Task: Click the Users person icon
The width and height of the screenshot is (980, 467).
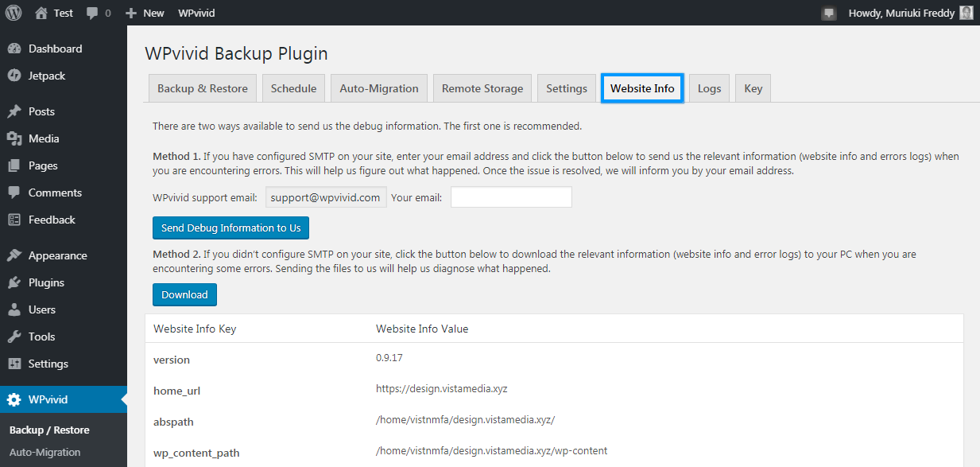Action: click(14, 309)
